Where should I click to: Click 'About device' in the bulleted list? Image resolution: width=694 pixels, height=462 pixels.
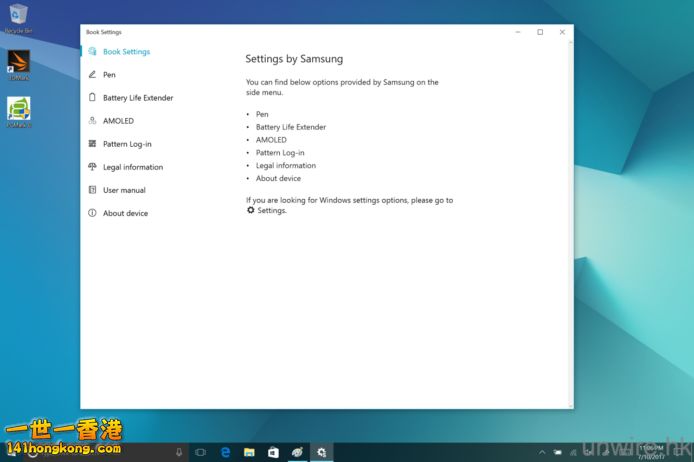pyautogui.click(x=278, y=178)
